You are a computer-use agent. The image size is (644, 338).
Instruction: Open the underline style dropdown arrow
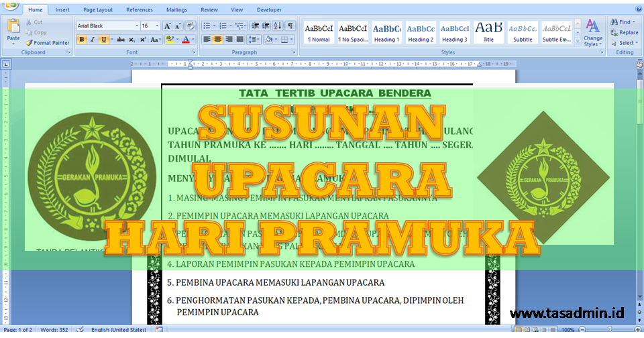pos(111,40)
